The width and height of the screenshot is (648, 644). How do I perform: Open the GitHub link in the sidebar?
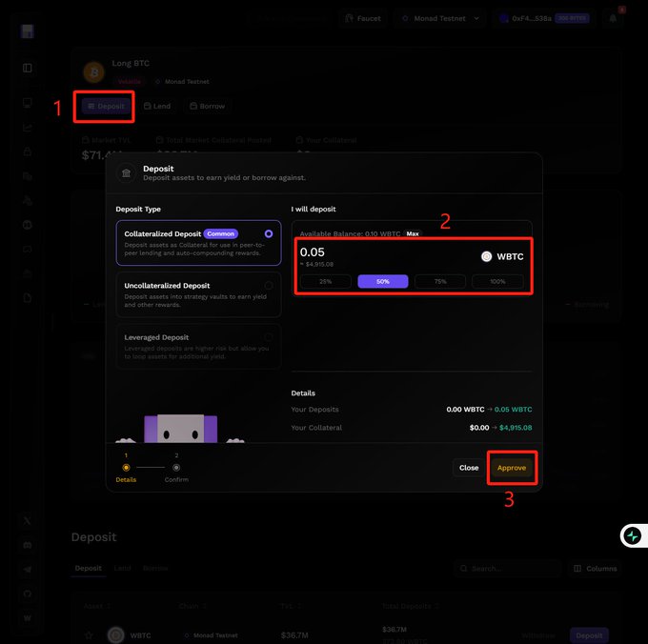28,594
